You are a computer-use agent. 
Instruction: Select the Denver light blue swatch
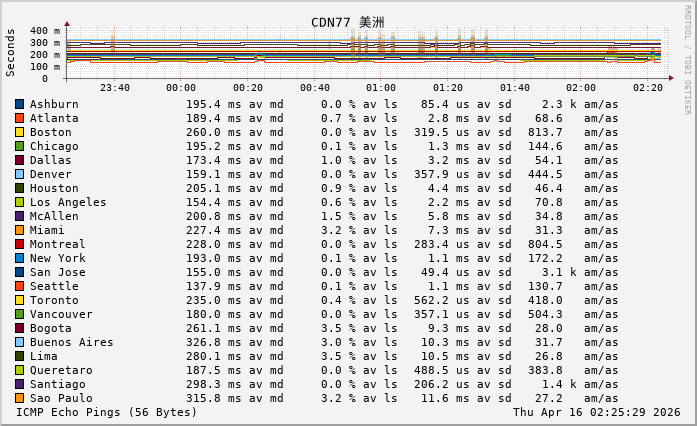20,174
